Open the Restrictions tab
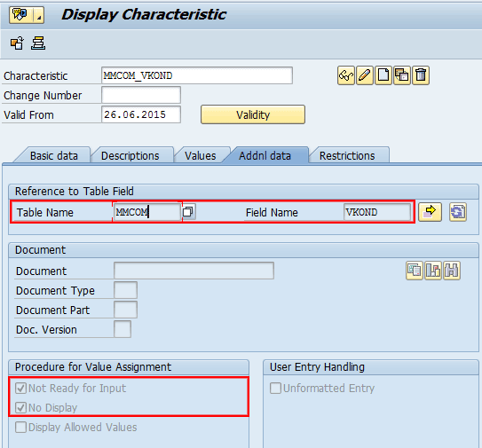482x448 pixels. [x=347, y=155]
